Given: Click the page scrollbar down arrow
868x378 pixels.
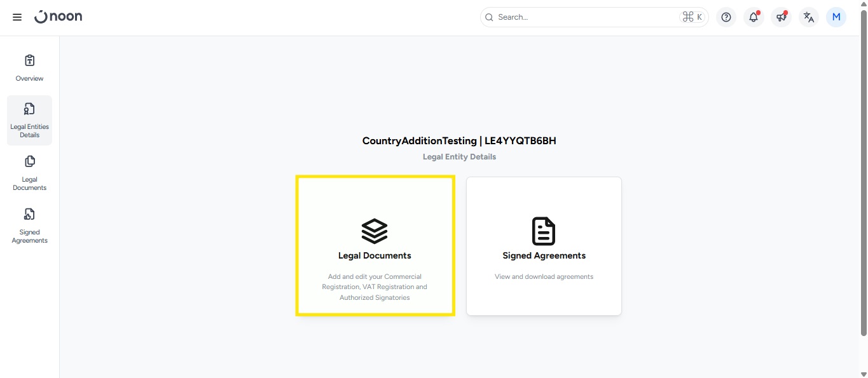Looking at the screenshot, I should pyautogui.click(x=863, y=374).
